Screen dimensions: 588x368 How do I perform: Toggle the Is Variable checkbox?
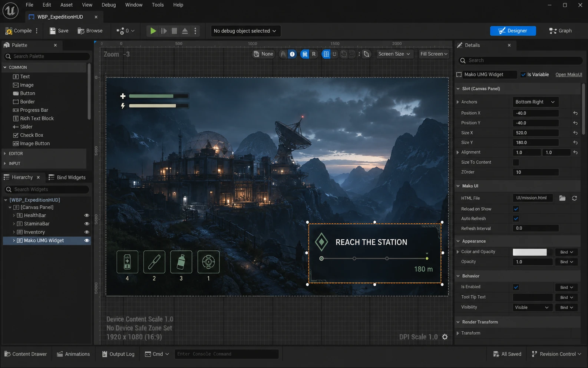[523, 75]
